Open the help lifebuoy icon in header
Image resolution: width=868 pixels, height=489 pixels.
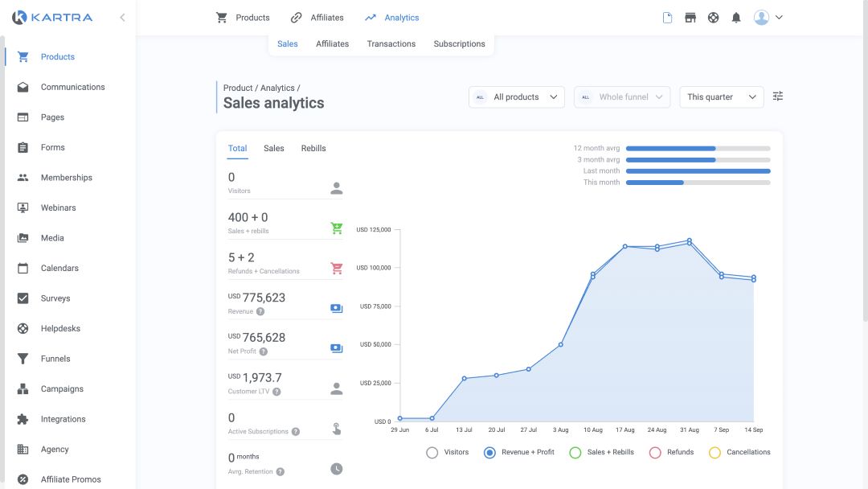[713, 18]
